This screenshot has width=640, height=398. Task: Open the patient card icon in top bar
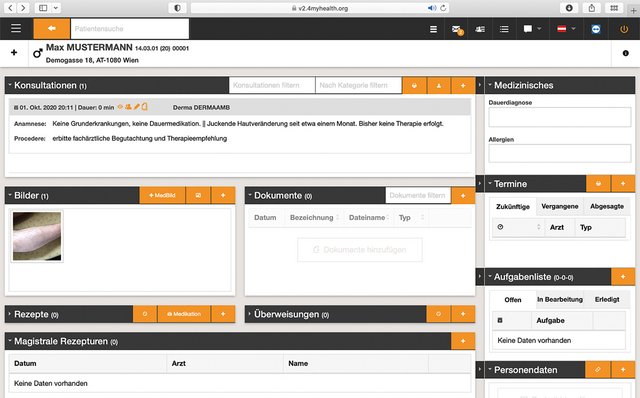tap(480, 29)
